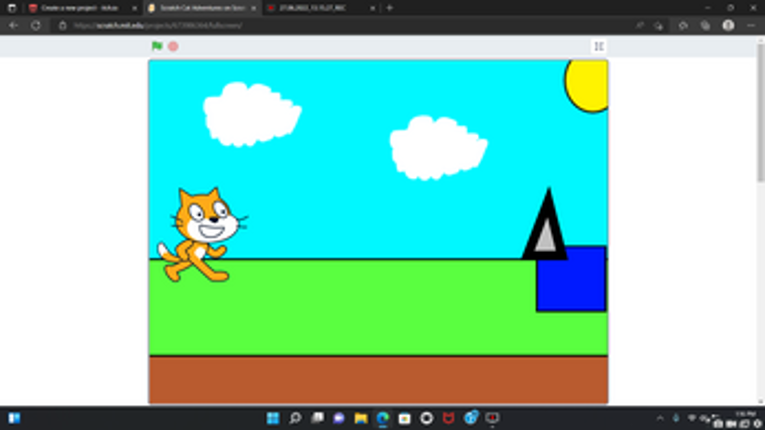Close the third browser tab

372,8
